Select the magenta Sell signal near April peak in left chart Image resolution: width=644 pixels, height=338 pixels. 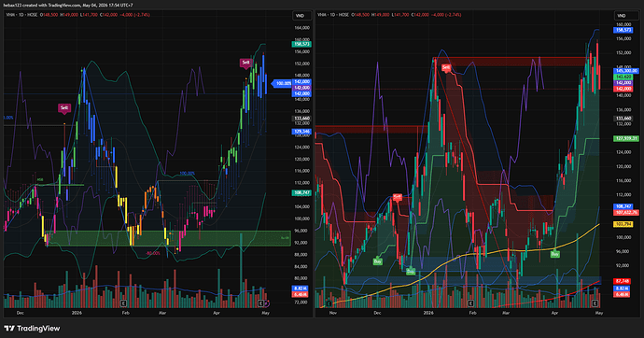click(x=245, y=63)
